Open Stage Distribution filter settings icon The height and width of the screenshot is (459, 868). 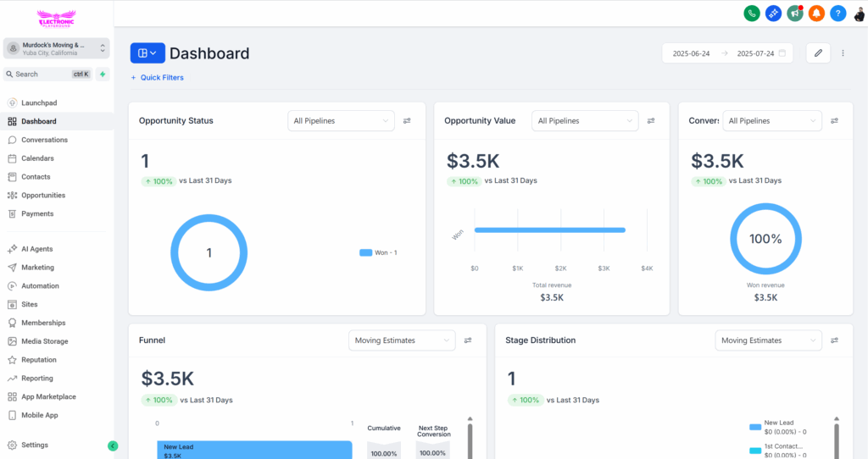[834, 340]
